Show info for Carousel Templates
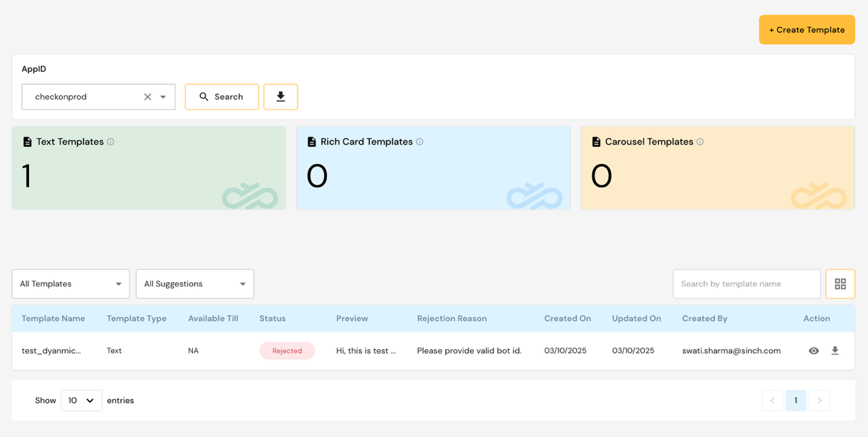 click(700, 142)
